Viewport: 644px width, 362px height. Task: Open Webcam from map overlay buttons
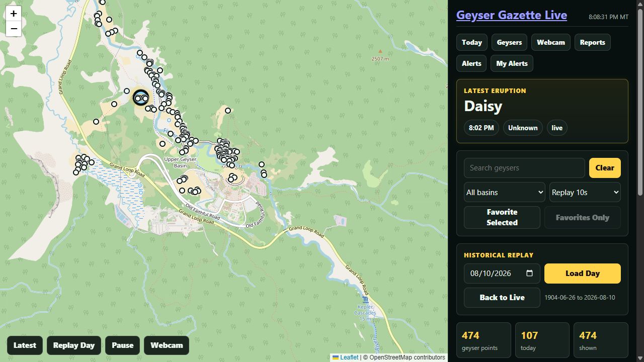click(x=167, y=345)
